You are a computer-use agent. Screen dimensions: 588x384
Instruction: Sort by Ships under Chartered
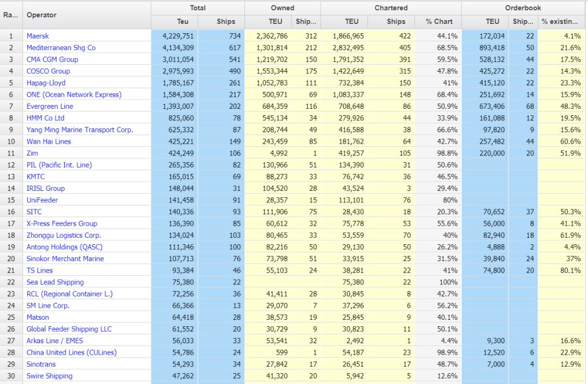click(x=391, y=22)
